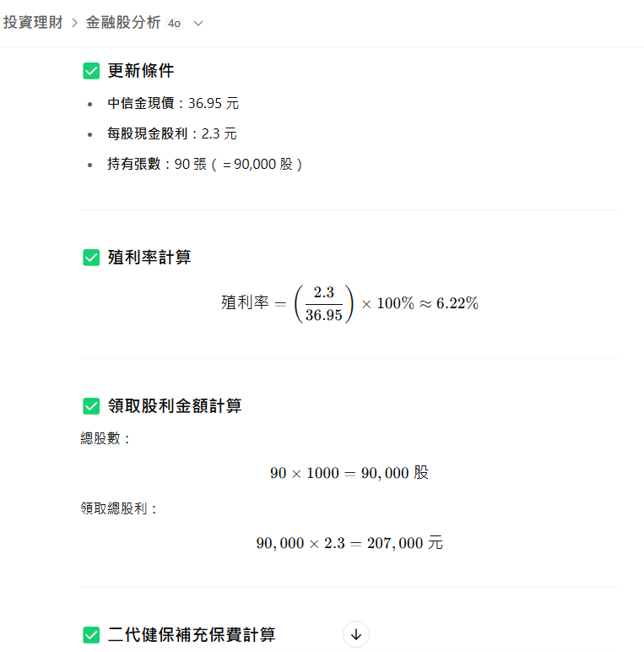
Task: Click green check beside 二代健保補充保費計算
Action: [x=91, y=635]
